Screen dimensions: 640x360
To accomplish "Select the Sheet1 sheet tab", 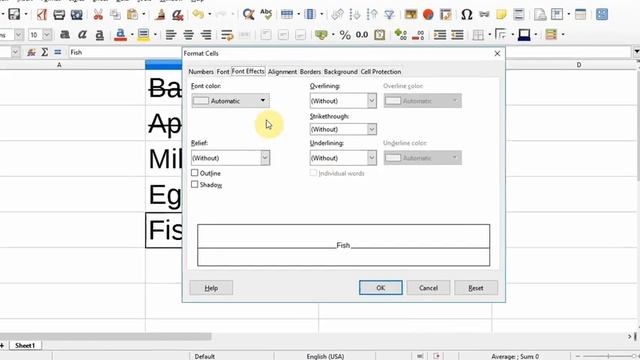I will tap(25, 345).
